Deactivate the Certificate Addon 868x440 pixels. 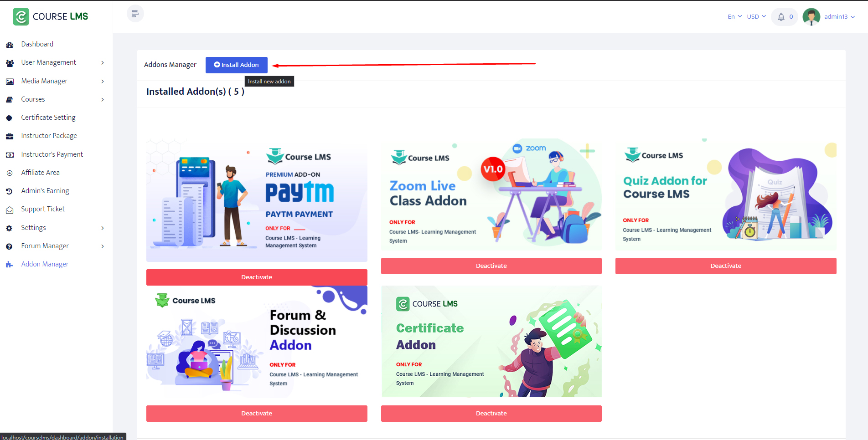coord(491,414)
